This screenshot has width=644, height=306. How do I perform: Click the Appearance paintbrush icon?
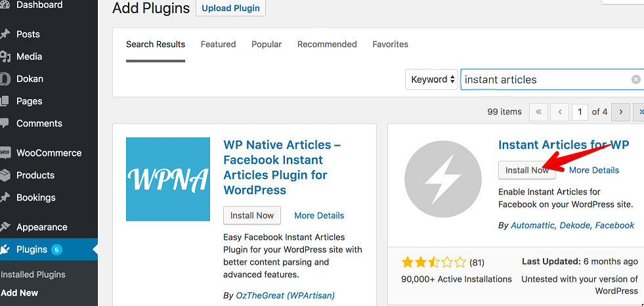click(x=5, y=227)
